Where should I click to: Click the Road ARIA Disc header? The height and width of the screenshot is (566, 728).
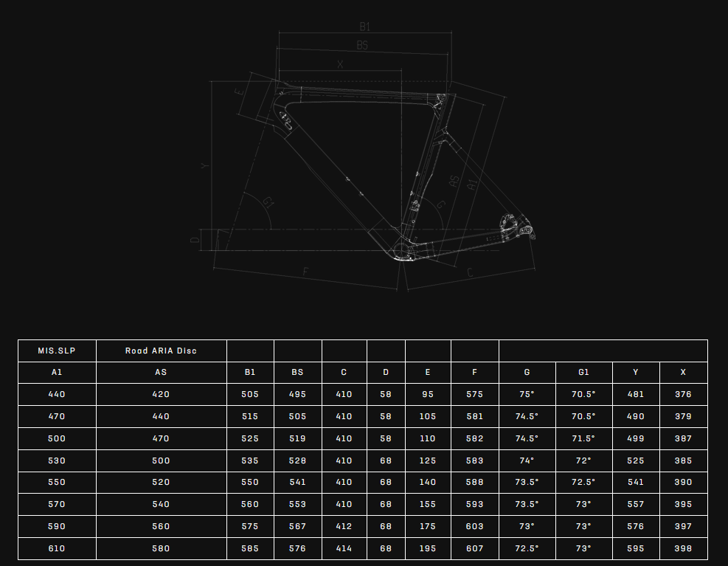point(161,351)
